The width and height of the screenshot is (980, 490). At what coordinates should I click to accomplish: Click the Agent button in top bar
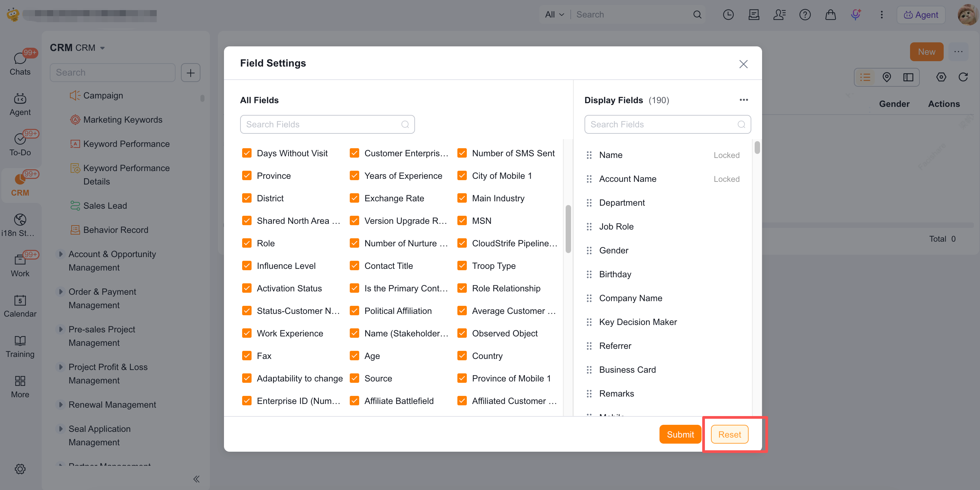[921, 14]
